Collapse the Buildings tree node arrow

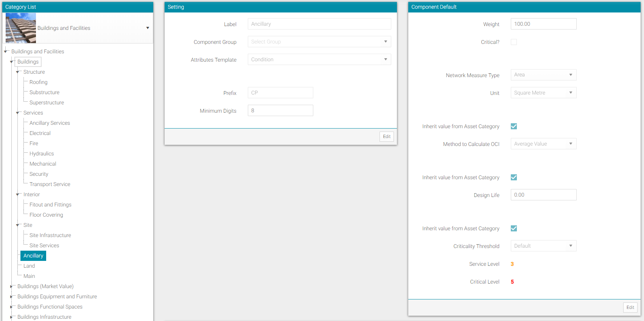click(x=11, y=62)
